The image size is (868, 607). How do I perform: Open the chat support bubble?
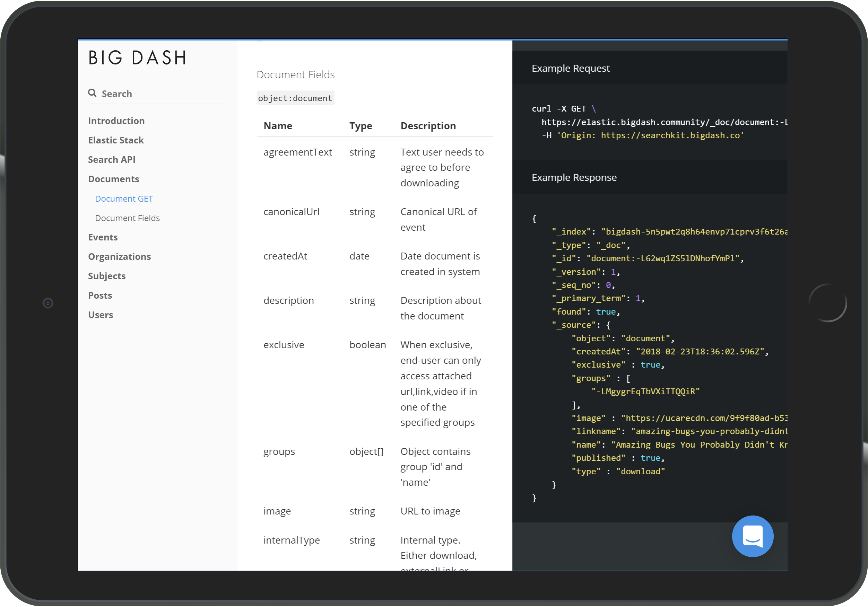752,536
